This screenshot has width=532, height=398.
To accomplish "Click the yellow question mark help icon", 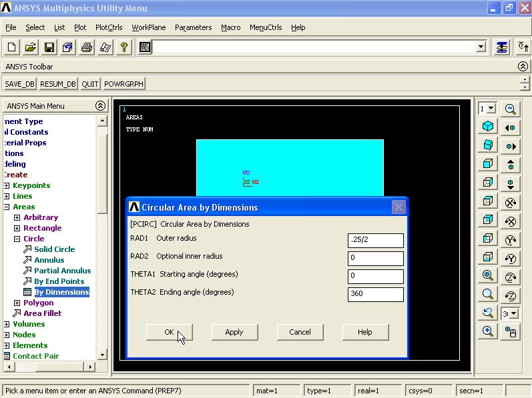I will pos(124,47).
